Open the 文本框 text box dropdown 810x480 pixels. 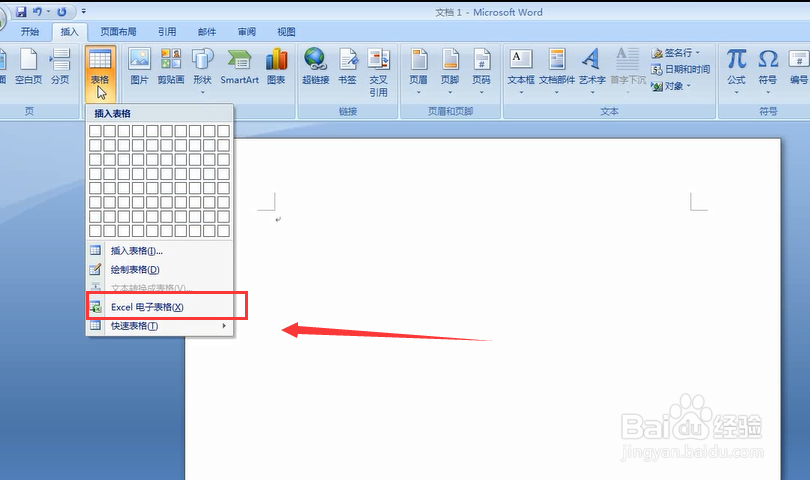521,71
